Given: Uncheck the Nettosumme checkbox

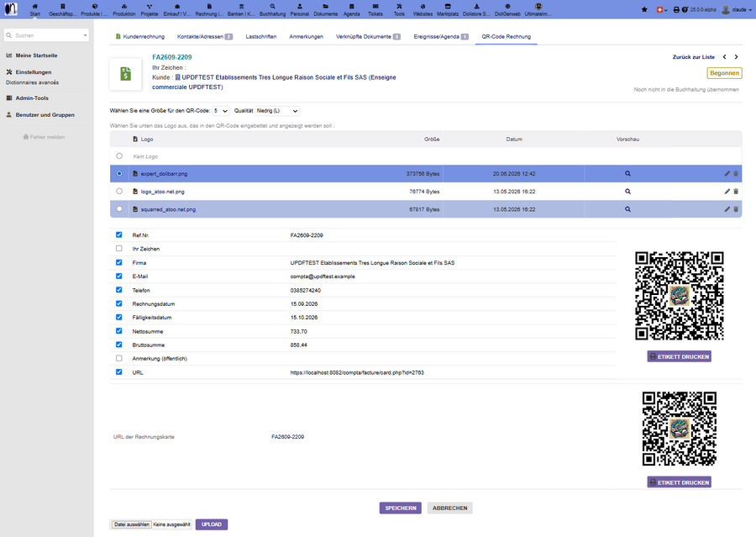Looking at the screenshot, I should tap(118, 330).
